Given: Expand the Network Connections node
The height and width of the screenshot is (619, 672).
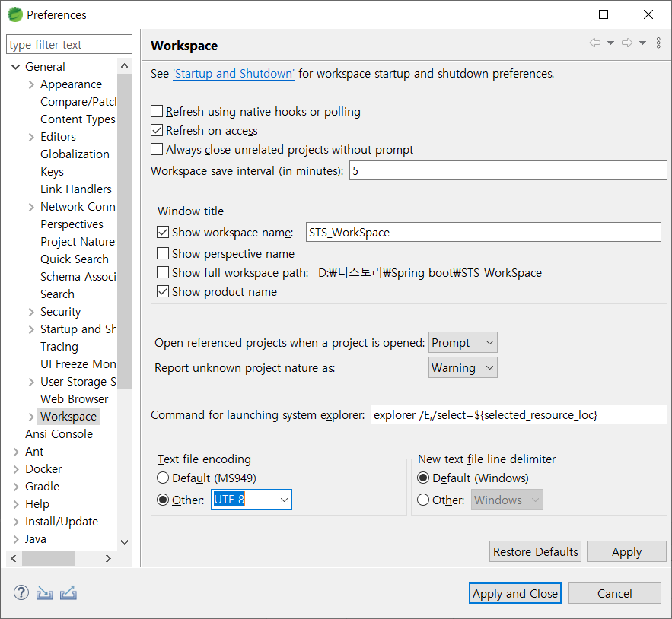Looking at the screenshot, I should (31, 207).
